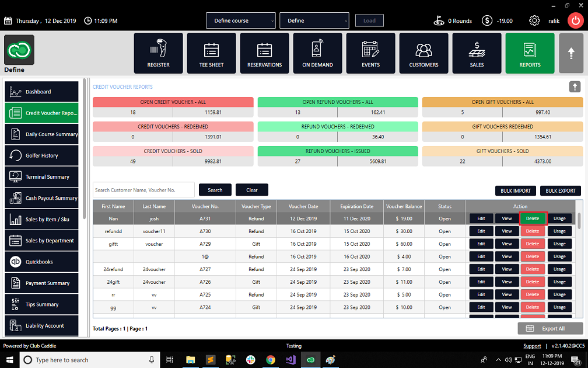This screenshot has width=588, height=368.
Task: Open the Customers module
Action: click(x=423, y=53)
